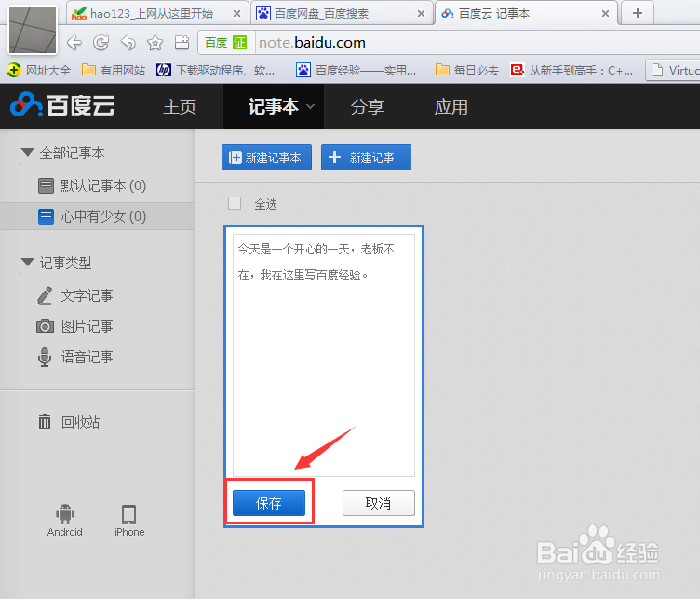
Task: Switch to the 百度网盘_百度搜索 tab
Action: pyautogui.click(x=342, y=13)
